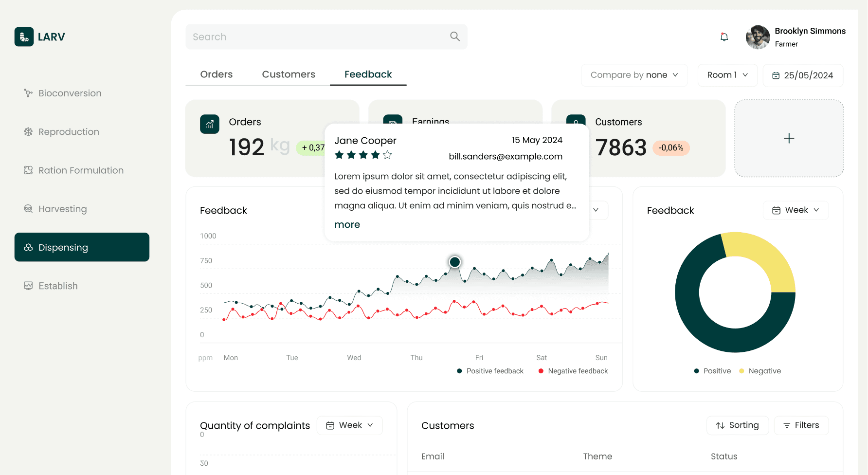
Task: Toggle the Negative feedback legend item
Action: [x=573, y=371]
